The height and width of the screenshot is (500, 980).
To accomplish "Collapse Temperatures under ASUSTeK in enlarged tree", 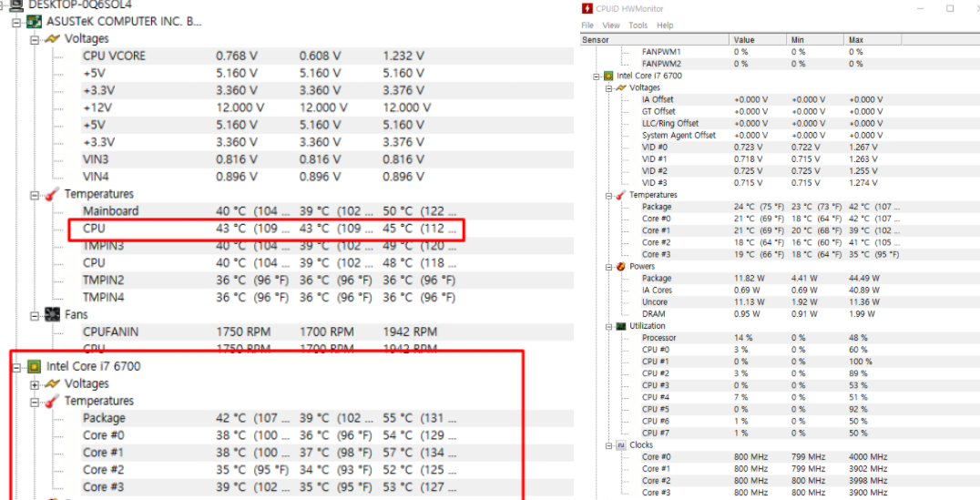I will click(x=35, y=195).
